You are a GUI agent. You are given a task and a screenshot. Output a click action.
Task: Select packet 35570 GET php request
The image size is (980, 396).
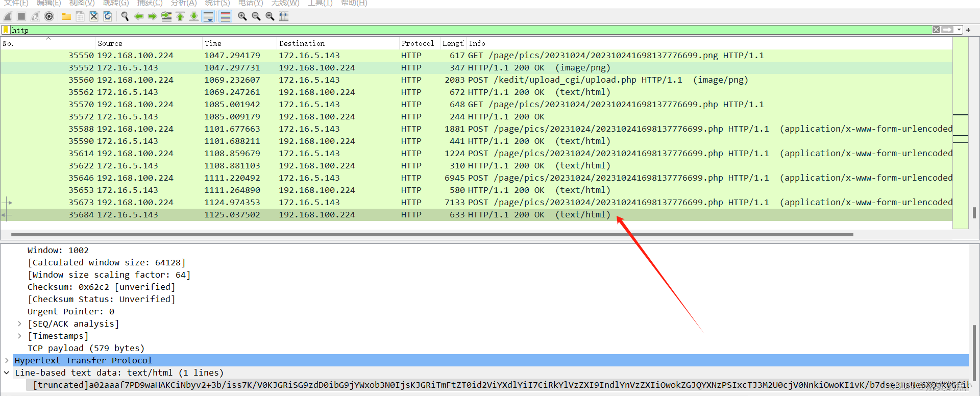pyautogui.click(x=476, y=104)
